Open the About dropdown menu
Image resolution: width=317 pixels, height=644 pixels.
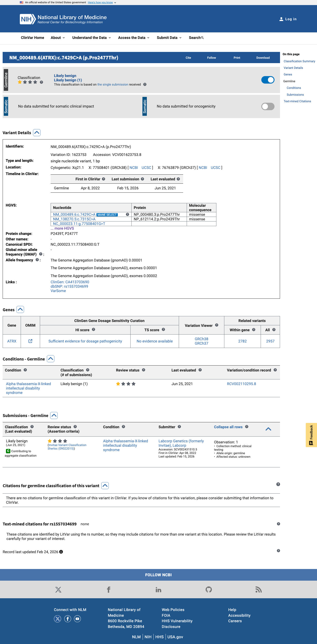pyautogui.click(x=58, y=37)
